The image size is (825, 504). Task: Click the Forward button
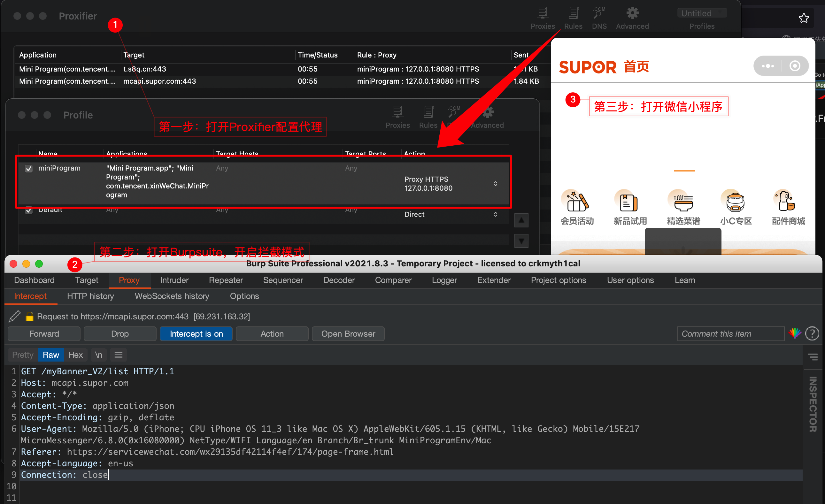click(44, 334)
